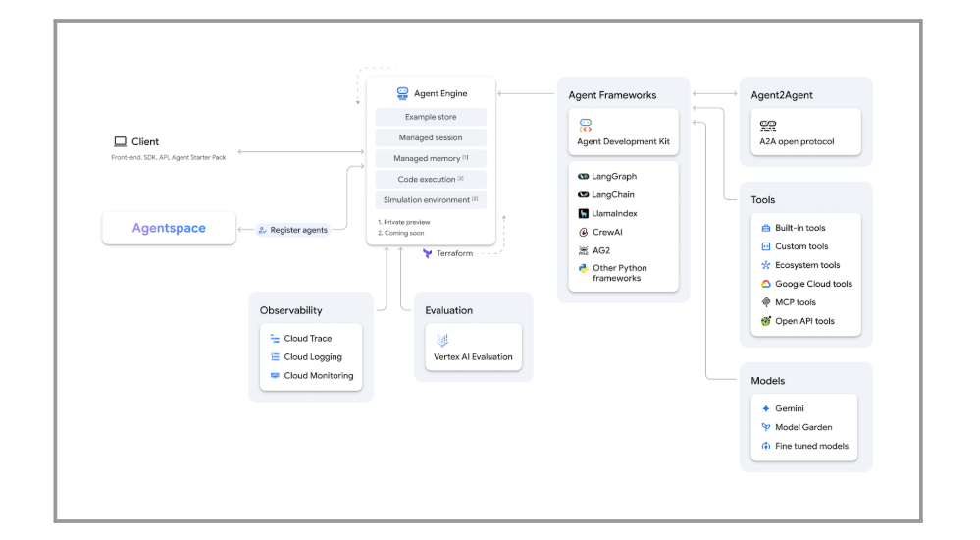
Task: Click the Terraform label text
Action: (454, 253)
